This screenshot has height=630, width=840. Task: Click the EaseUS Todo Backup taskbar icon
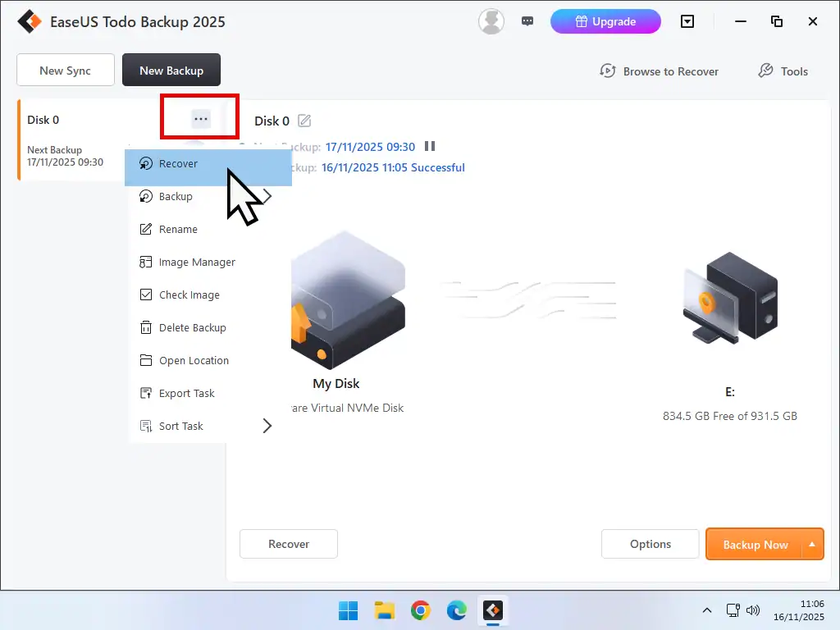(492, 610)
